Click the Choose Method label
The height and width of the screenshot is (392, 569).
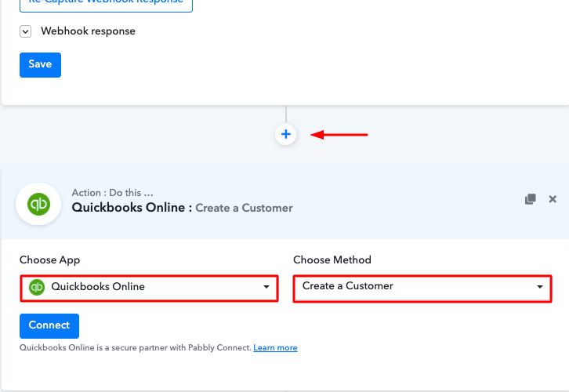332,260
